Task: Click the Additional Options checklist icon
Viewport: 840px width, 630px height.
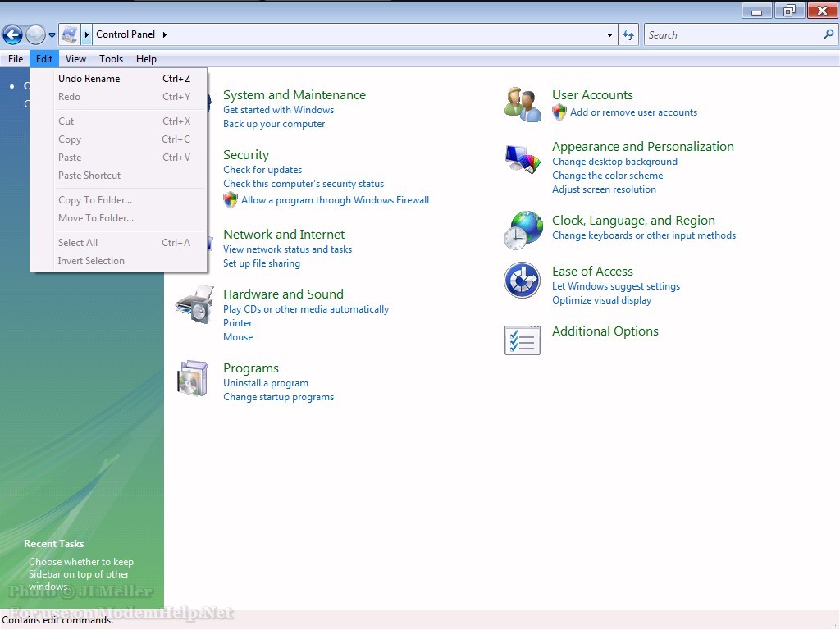Action: 523,340
